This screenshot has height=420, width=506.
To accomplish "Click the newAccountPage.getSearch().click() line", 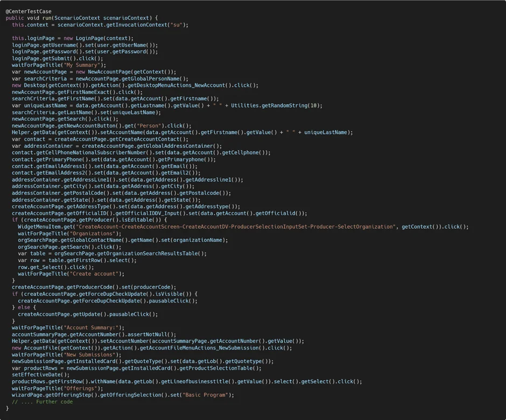I will [65, 119].
